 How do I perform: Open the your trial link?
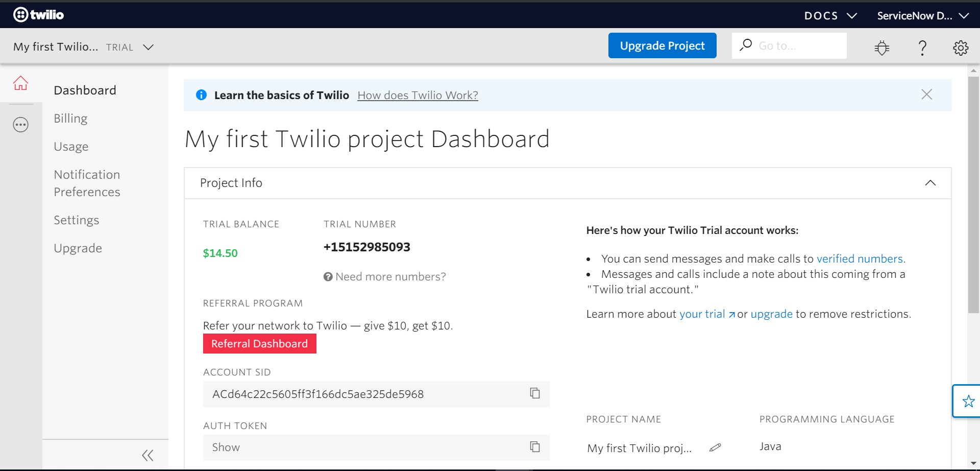click(707, 314)
